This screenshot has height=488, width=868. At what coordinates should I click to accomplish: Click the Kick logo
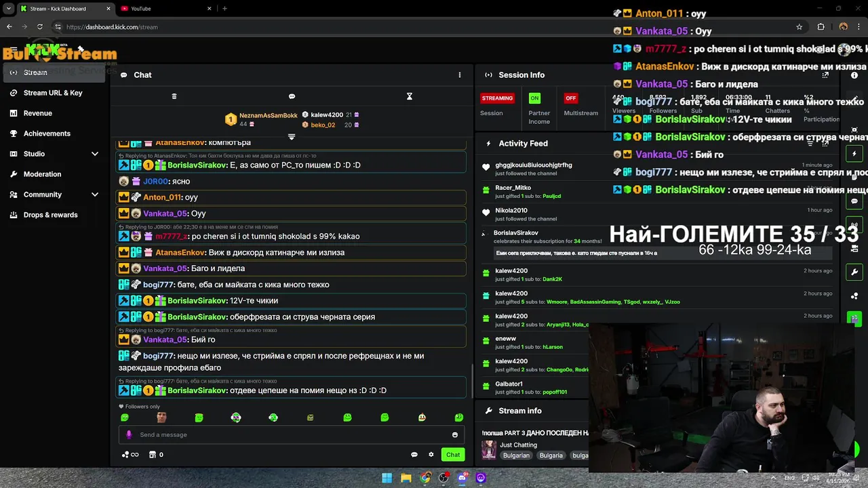[44, 49]
